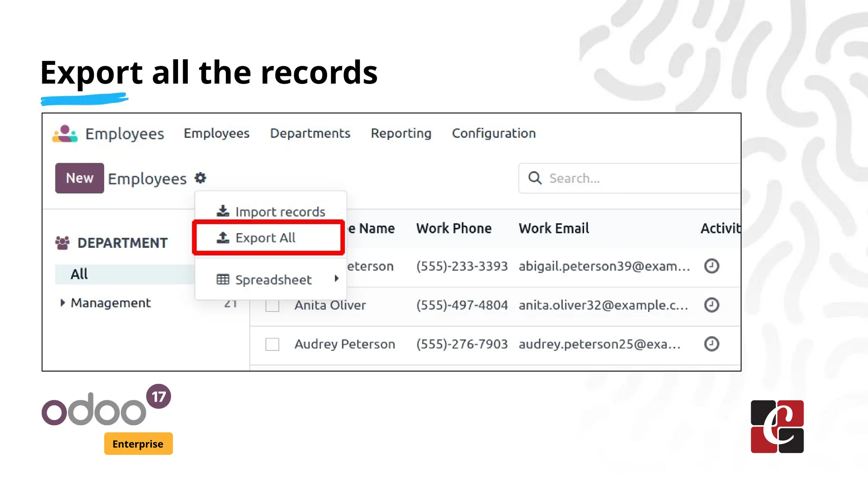The width and height of the screenshot is (868, 488).
Task: Click the Employees app title
Action: (125, 134)
